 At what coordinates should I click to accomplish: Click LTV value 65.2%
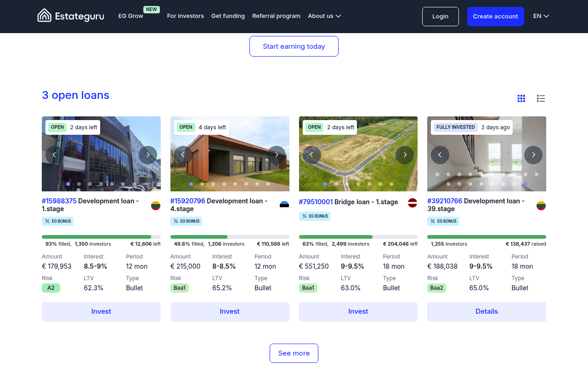pyautogui.click(x=222, y=288)
